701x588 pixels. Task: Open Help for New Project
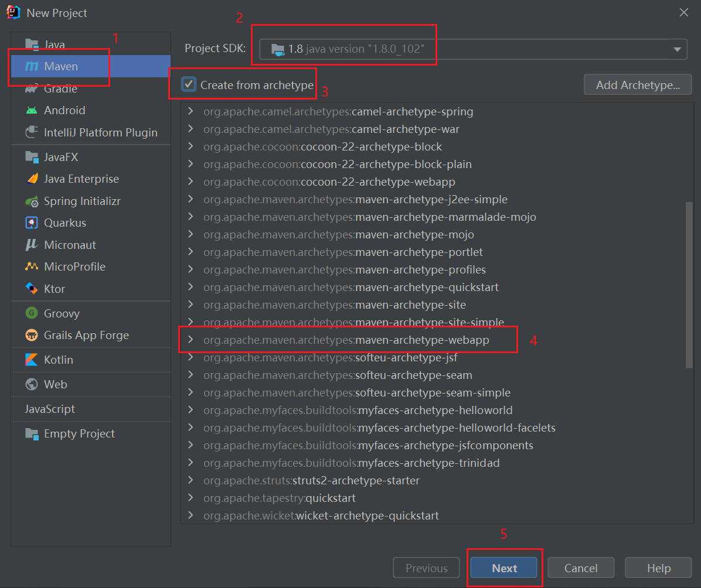tap(659, 568)
